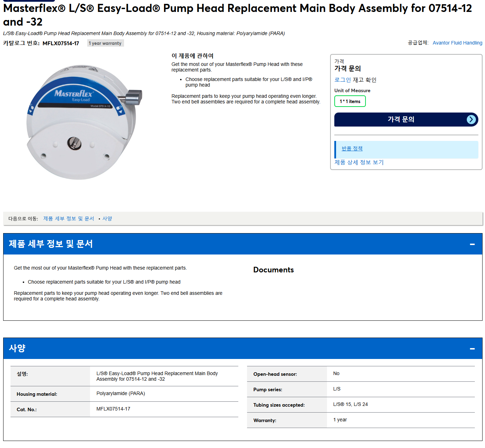Click the 다음으로 이동 label
This screenshot has height=448, width=485.
coord(23,219)
